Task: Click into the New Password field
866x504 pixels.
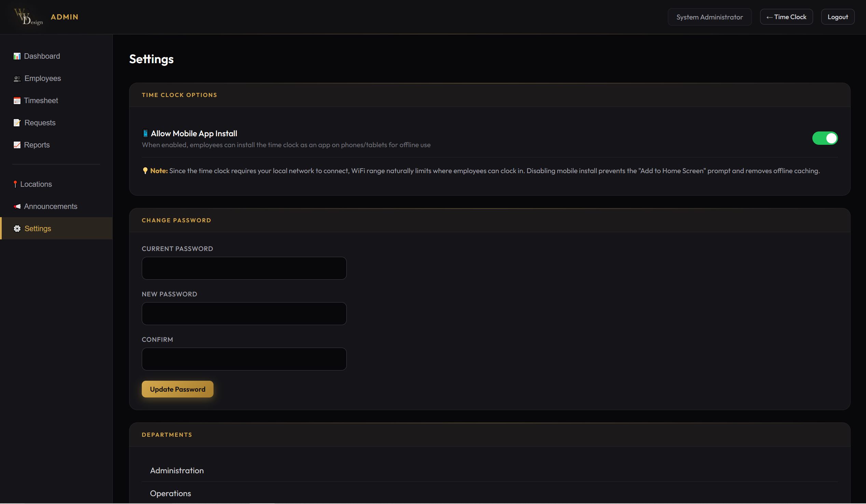Action: tap(244, 314)
